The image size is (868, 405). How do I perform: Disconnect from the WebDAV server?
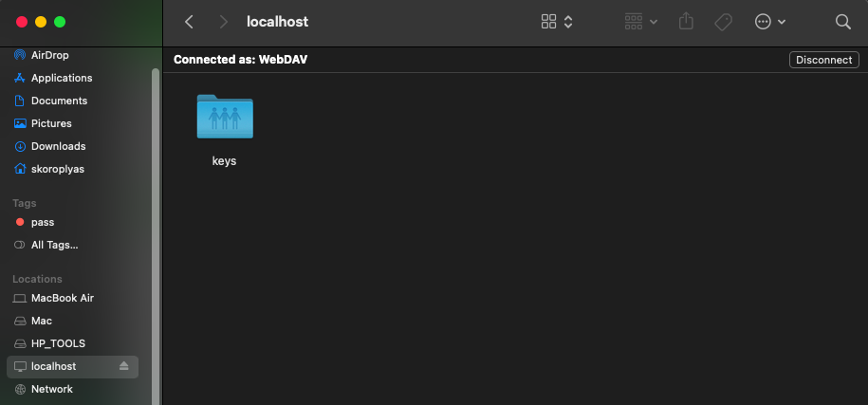point(823,60)
